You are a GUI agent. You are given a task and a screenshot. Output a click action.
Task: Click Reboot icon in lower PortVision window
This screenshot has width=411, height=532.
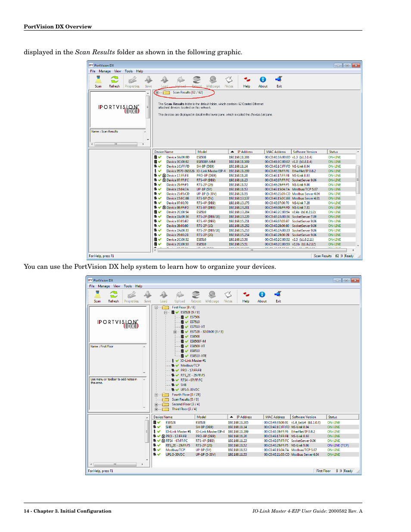click(196, 296)
